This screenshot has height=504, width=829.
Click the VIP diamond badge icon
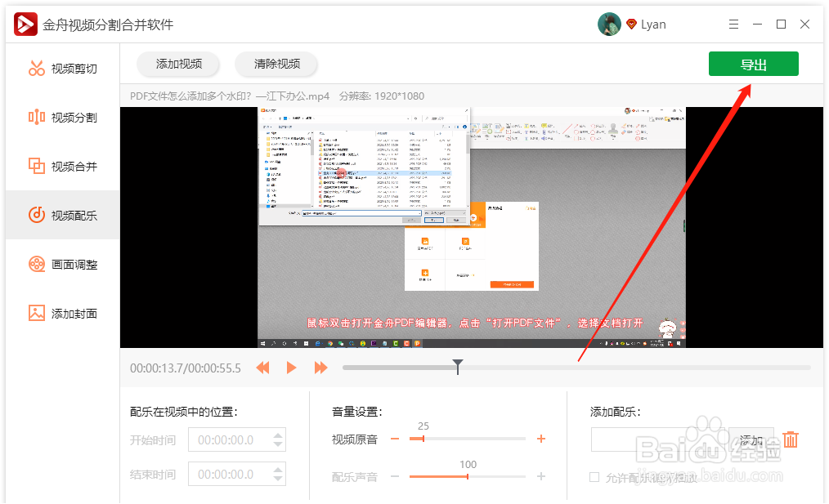click(631, 25)
